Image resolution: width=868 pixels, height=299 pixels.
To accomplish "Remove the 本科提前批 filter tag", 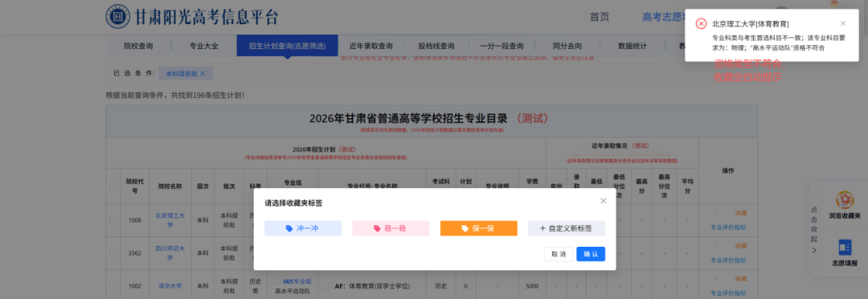I will [203, 74].
